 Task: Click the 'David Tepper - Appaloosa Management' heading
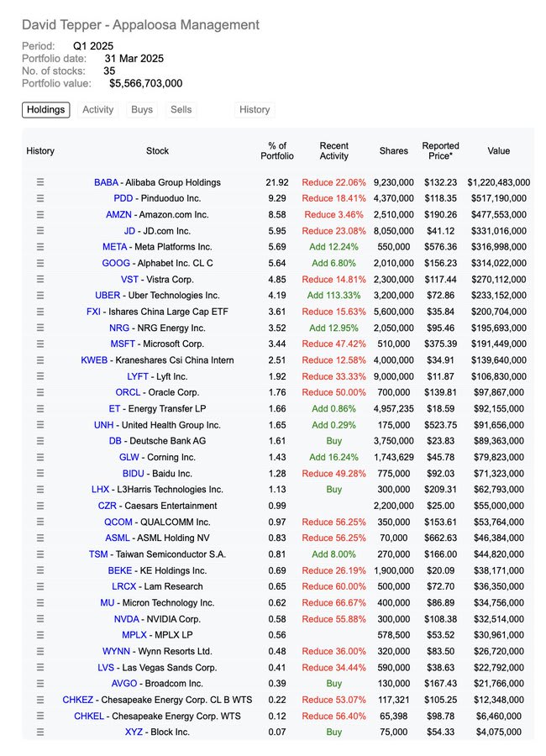click(141, 24)
